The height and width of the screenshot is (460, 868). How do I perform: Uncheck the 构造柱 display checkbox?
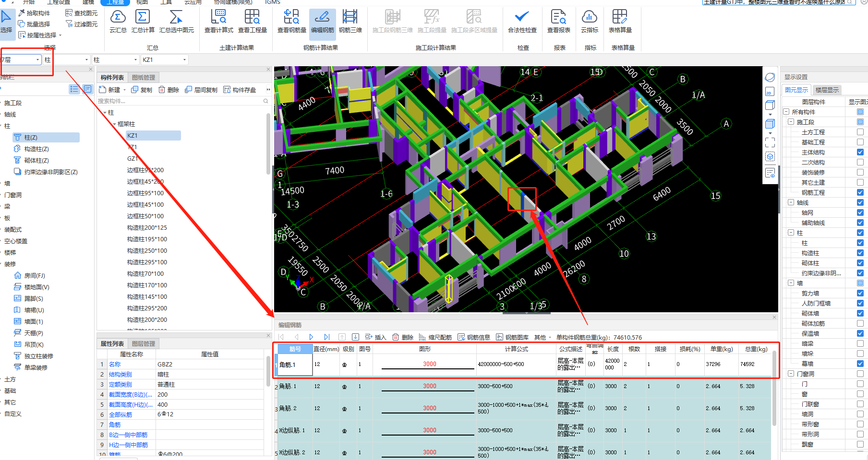(x=860, y=253)
